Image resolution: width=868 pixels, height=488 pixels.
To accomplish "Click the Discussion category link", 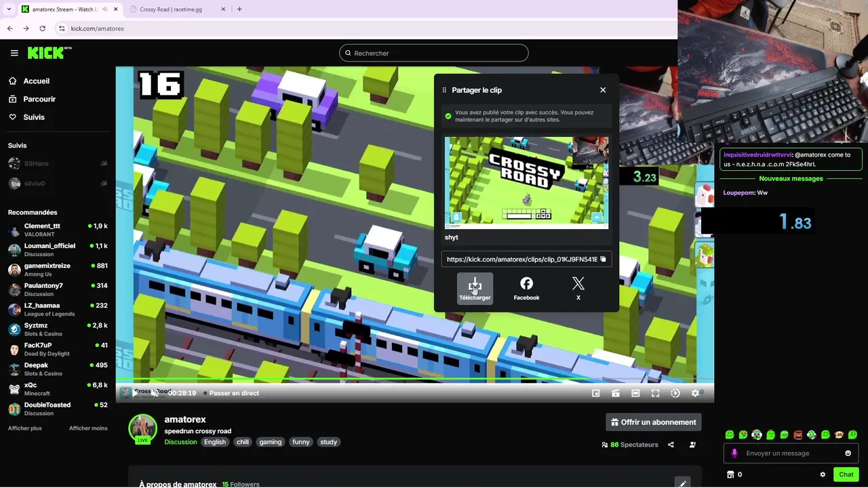I will point(180,442).
